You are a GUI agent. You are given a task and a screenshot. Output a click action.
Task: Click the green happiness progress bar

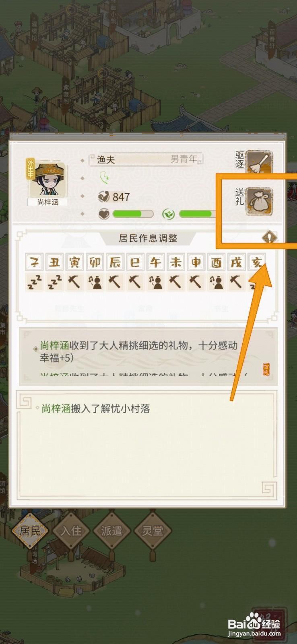click(133, 214)
